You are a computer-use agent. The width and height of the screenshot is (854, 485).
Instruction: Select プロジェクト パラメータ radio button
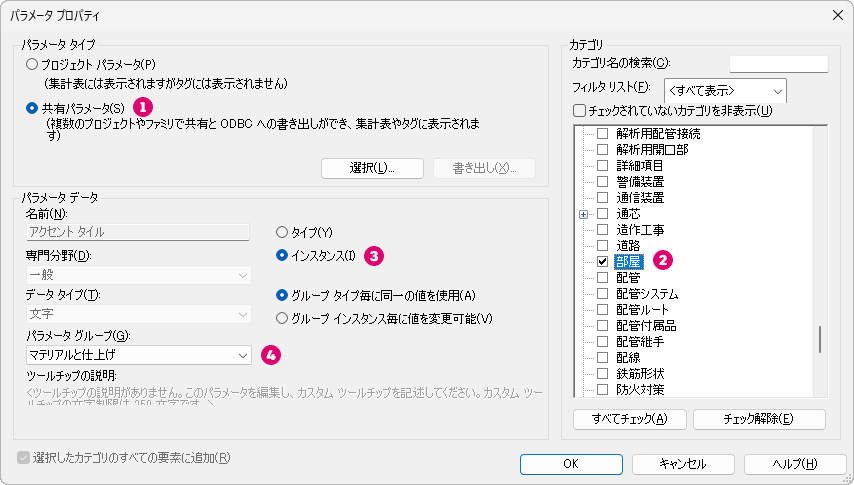click(x=33, y=63)
